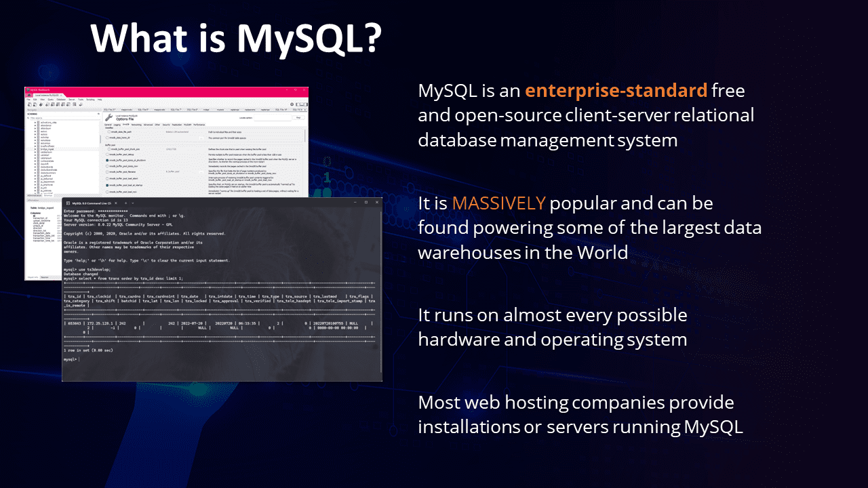Click the + button in the command line title bar
868x488 pixels.
coord(125,201)
